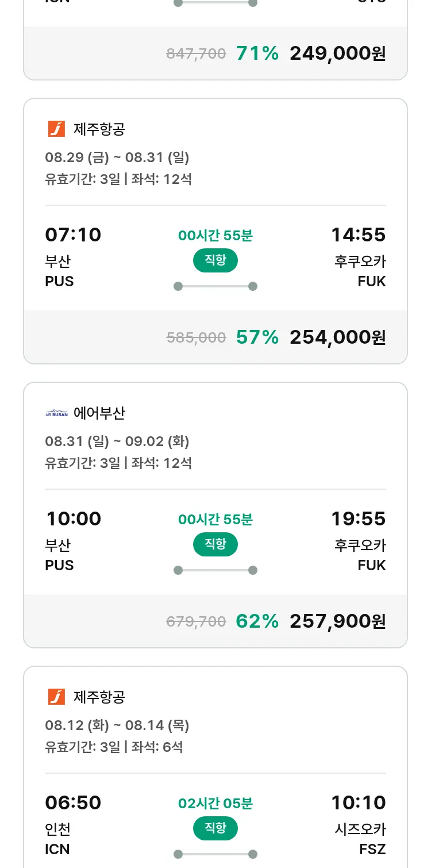The width and height of the screenshot is (431, 868).
Task: Tap the 직항 badge on 10:00 flight
Action: pos(215,544)
